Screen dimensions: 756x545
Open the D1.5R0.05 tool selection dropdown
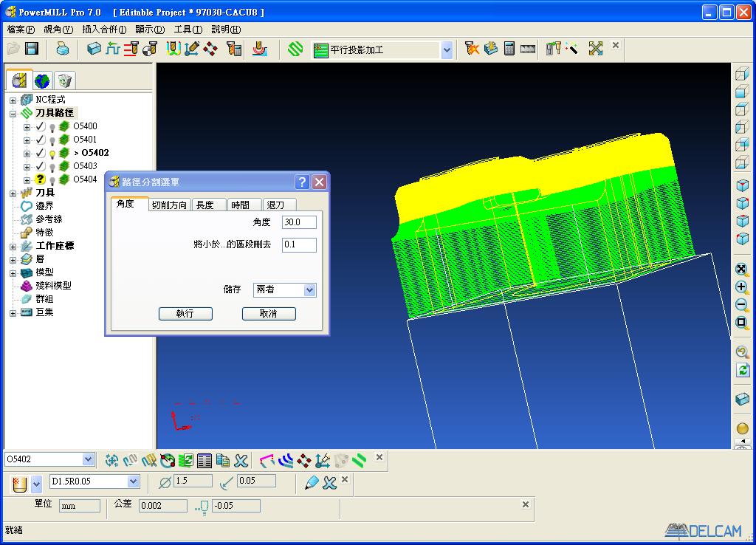tap(133, 481)
